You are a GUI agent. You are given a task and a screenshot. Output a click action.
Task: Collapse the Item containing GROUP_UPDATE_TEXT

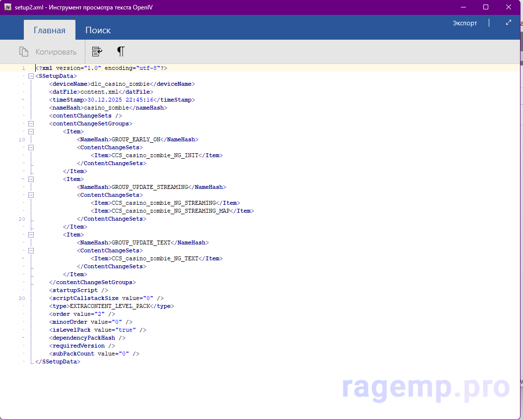pos(31,235)
